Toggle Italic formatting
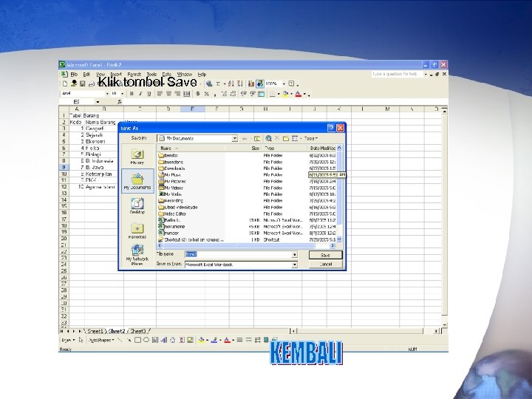The image size is (532, 399). tap(140, 94)
